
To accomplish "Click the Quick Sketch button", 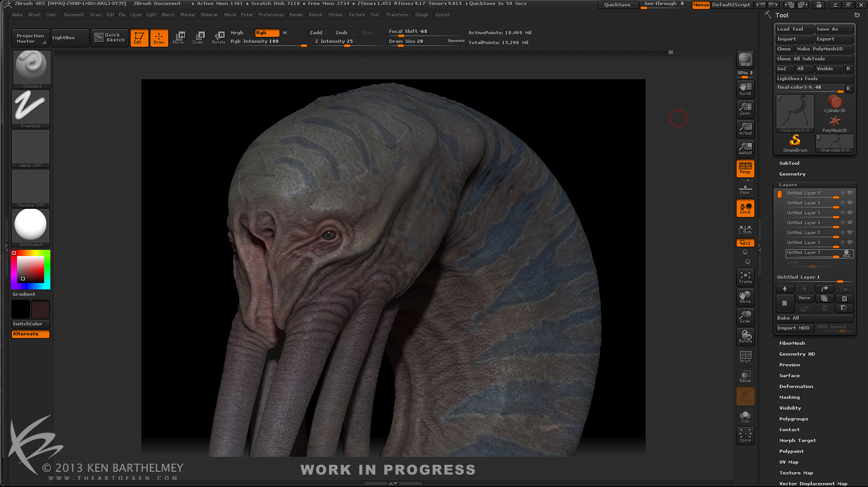I will (x=110, y=37).
